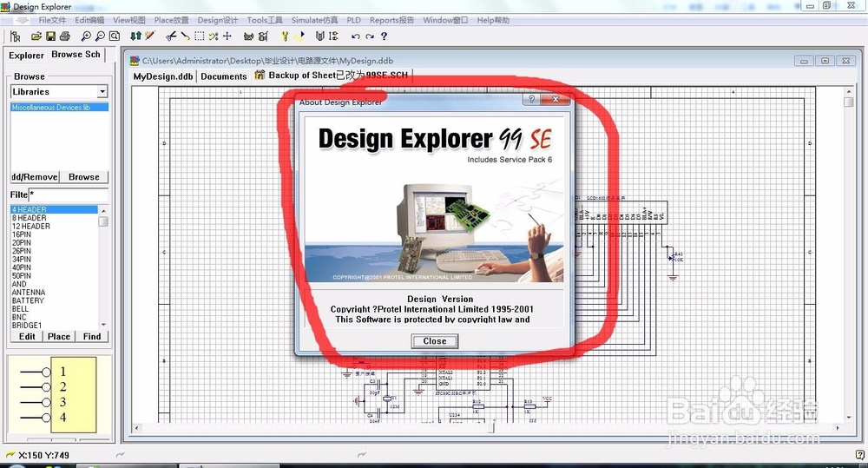Click the increment part number icon
The height and width of the screenshot is (468, 868).
click(x=333, y=36)
